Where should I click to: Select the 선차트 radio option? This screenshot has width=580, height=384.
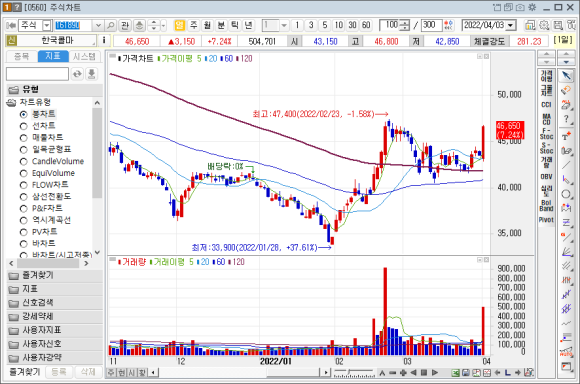pyautogui.click(x=37, y=126)
